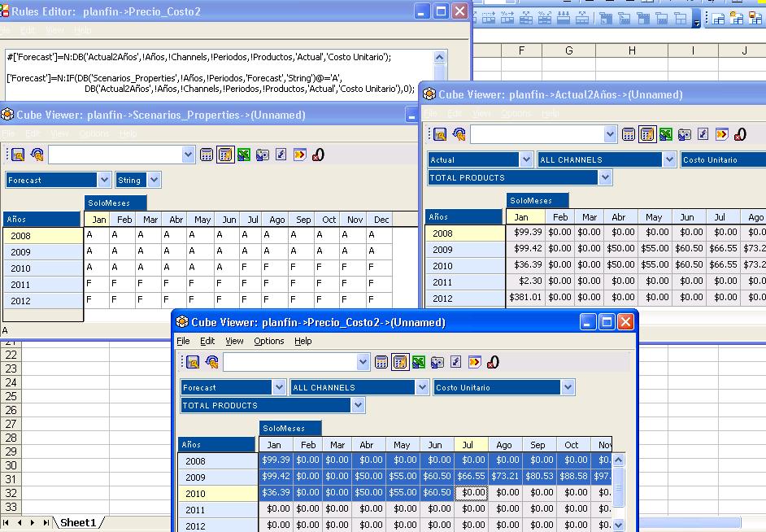Click the Excel export icon in Scenarios_Properties viewer

[x=244, y=154]
